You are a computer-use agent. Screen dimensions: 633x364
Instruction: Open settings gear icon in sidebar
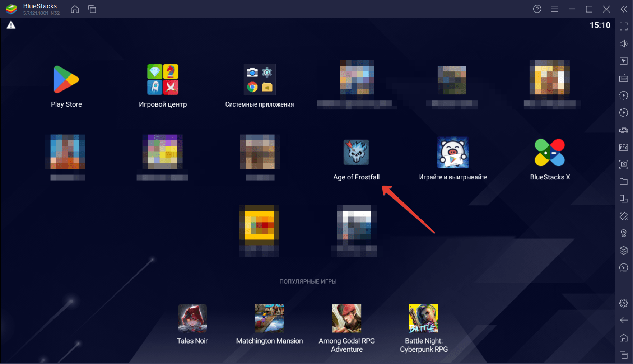click(624, 303)
